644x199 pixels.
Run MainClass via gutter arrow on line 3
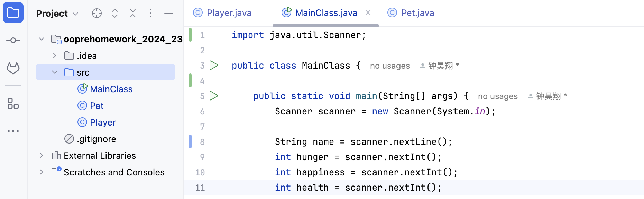pos(214,65)
